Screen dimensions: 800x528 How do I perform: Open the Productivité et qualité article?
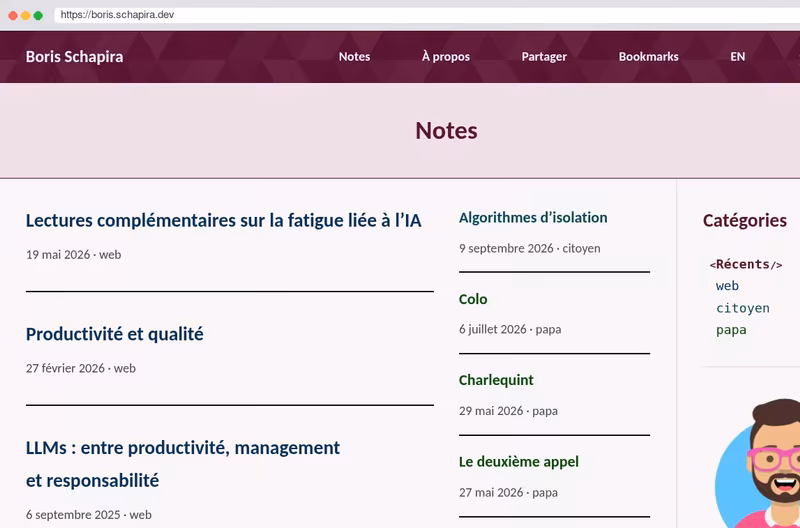[115, 334]
